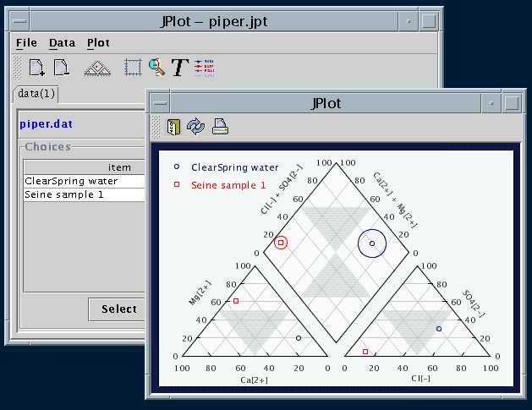The image size is (532, 410).
Task: Select the magnifier zoom icon
Action: point(157,67)
